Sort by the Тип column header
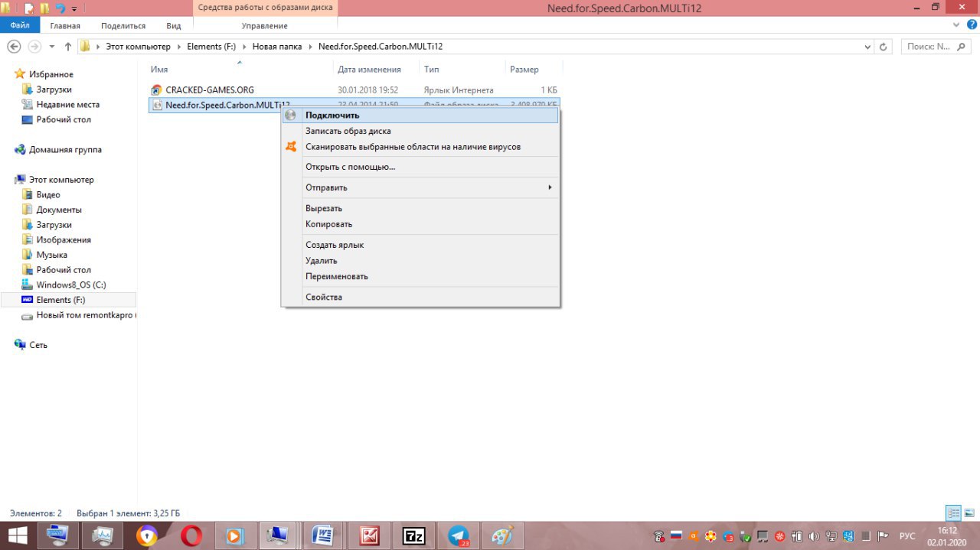The width and height of the screenshot is (980, 550). click(x=432, y=70)
